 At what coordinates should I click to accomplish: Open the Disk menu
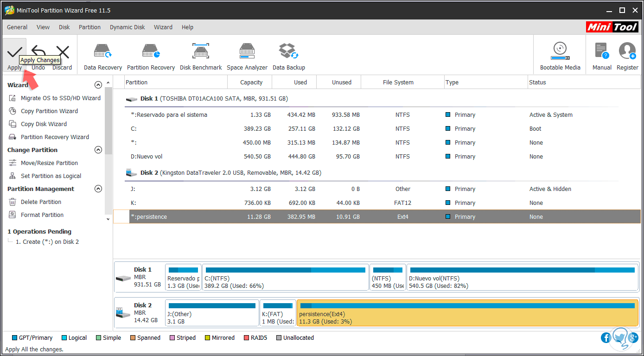tap(64, 27)
